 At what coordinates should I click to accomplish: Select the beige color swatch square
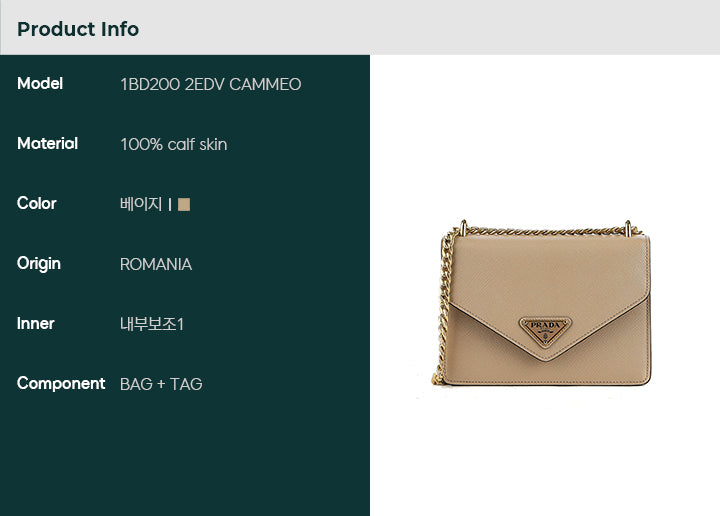coord(184,204)
